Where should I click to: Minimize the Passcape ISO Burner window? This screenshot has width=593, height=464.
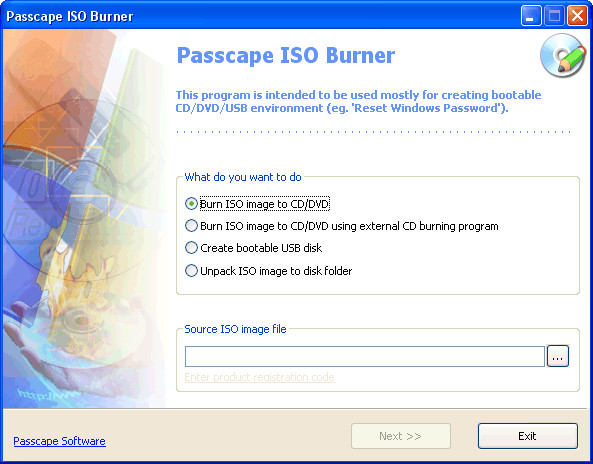[x=531, y=16]
